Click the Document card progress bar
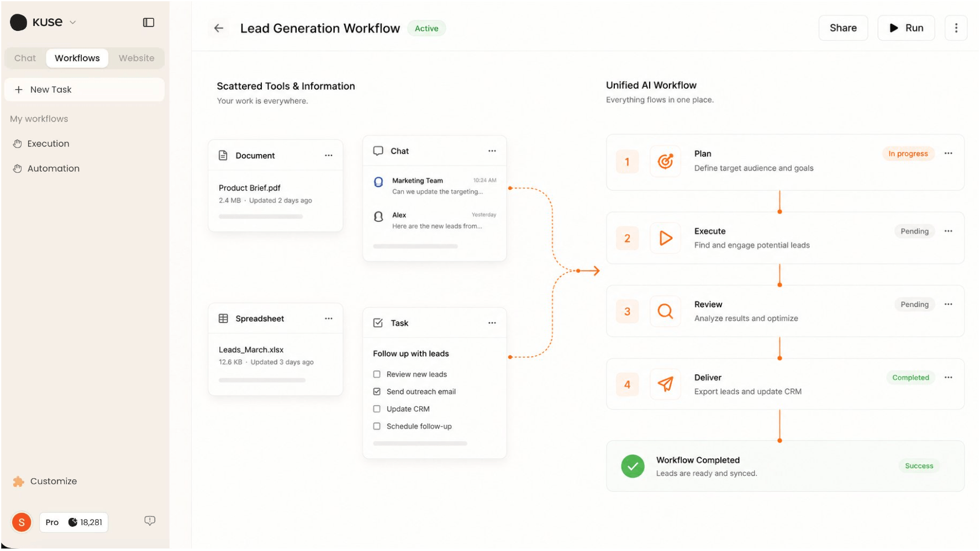This screenshot has width=980, height=551. pos(261,217)
